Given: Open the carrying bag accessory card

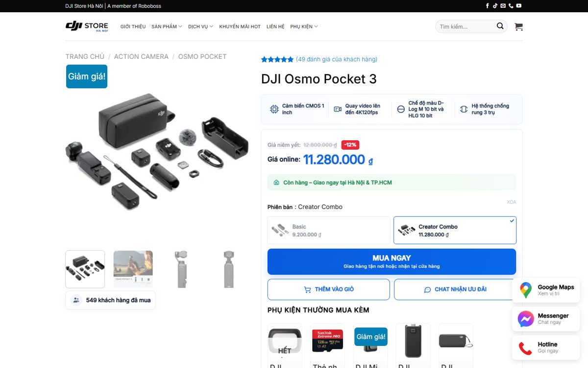Looking at the screenshot, I should [x=456, y=346].
